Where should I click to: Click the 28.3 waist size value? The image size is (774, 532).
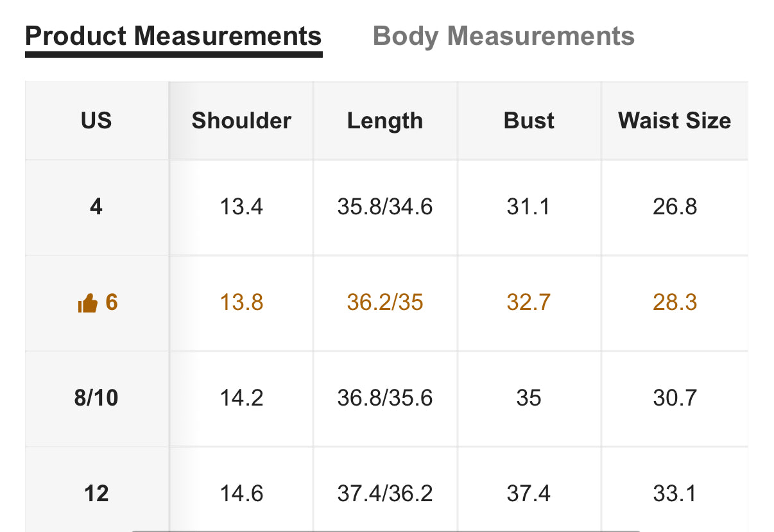click(675, 302)
